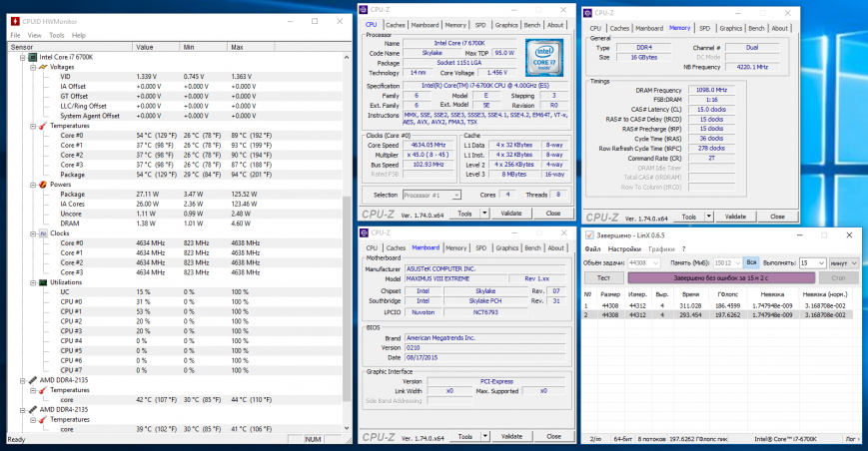Click the NUM indicator in HWMonitor status bar
Image resolution: width=868 pixels, height=451 pixels.
313,439
